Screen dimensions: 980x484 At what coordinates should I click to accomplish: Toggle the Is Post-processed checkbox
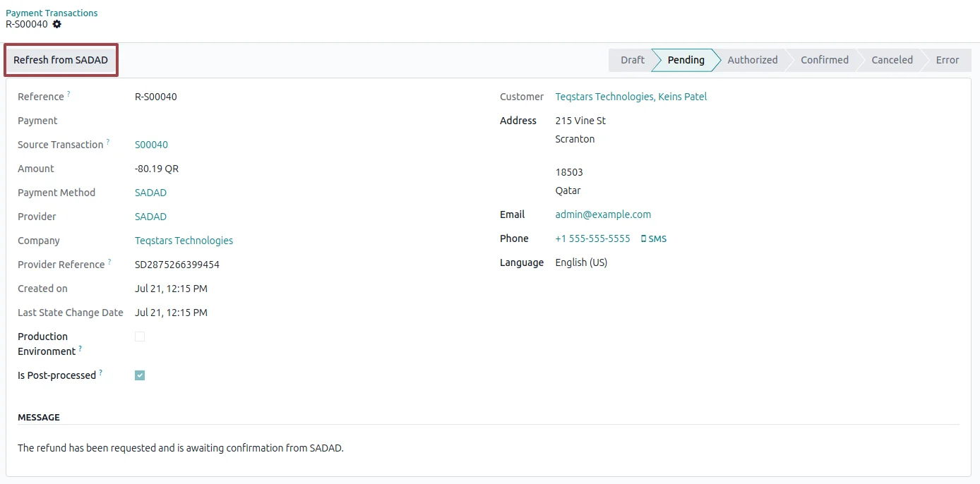coord(140,375)
